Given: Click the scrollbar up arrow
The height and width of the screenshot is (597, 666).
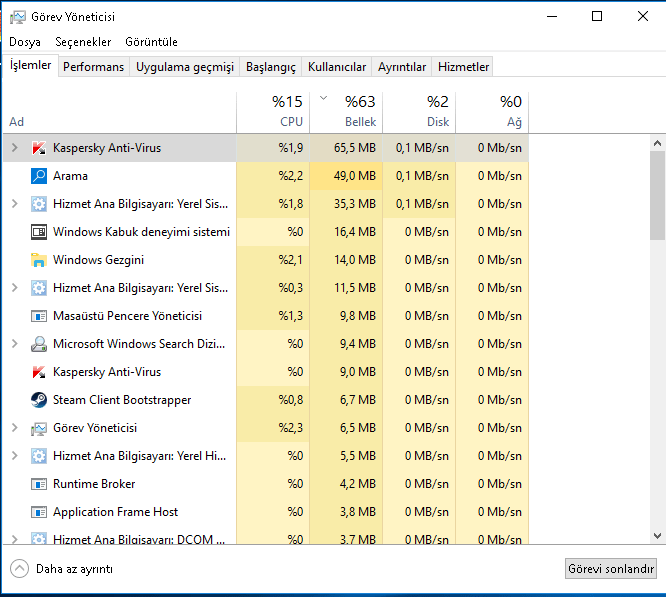Looking at the screenshot, I should coord(658,143).
